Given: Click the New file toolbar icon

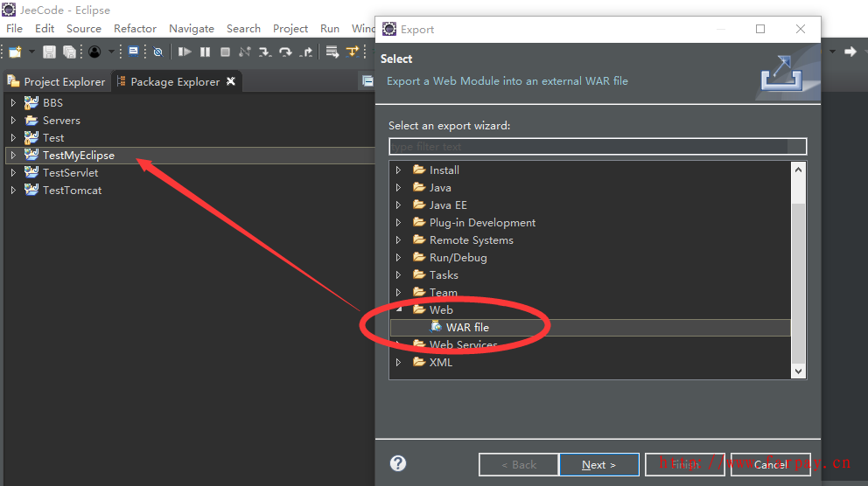Looking at the screenshot, I should (x=15, y=52).
